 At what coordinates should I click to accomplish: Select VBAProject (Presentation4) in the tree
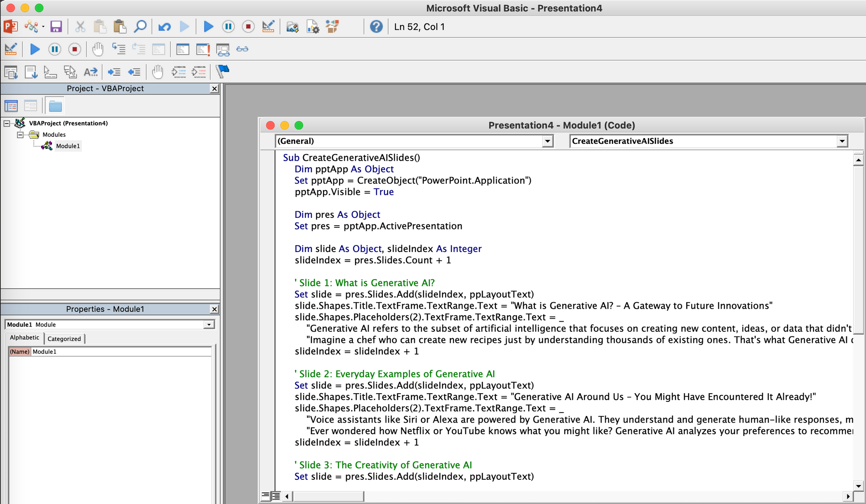click(x=68, y=123)
